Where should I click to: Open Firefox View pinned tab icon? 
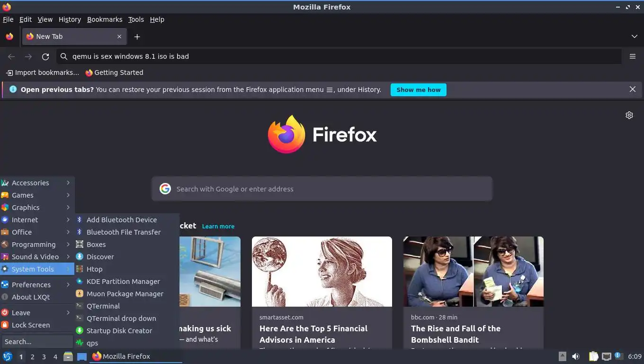pyautogui.click(x=9, y=36)
